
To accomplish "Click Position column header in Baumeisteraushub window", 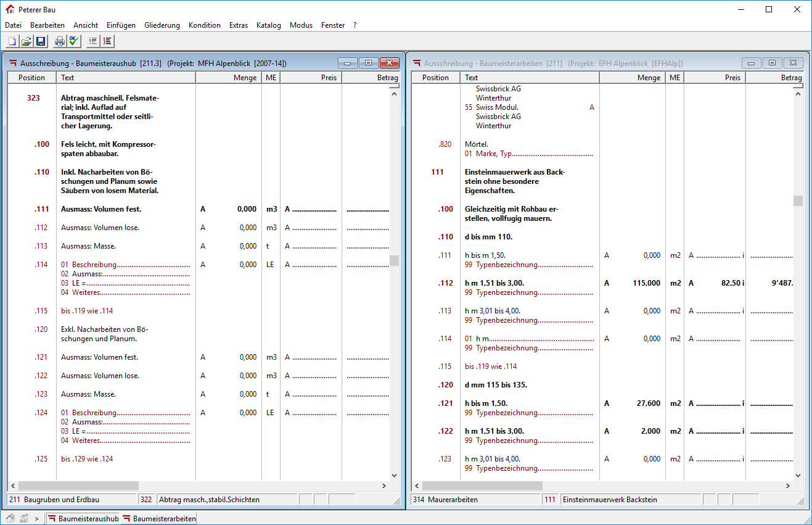I will [32, 78].
